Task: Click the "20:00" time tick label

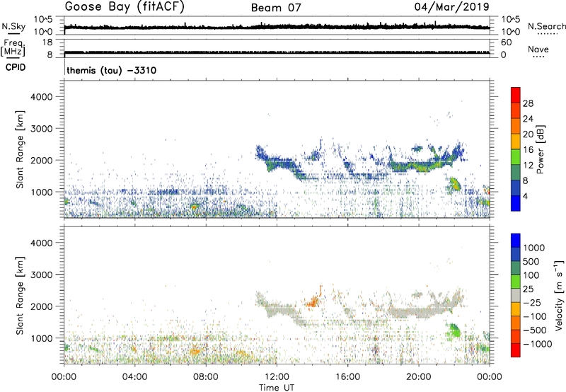Action: pyautogui.click(x=418, y=377)
